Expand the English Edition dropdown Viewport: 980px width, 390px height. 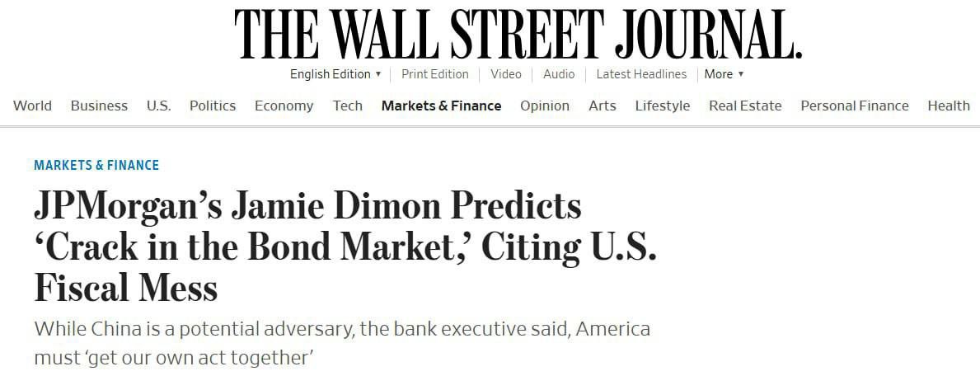[335, 74]
